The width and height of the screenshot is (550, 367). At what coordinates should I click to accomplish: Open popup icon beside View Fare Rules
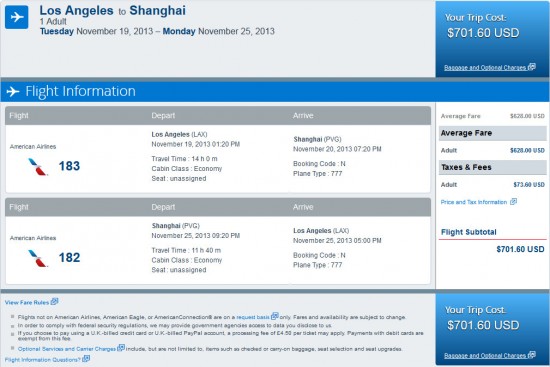coord(54,301)
